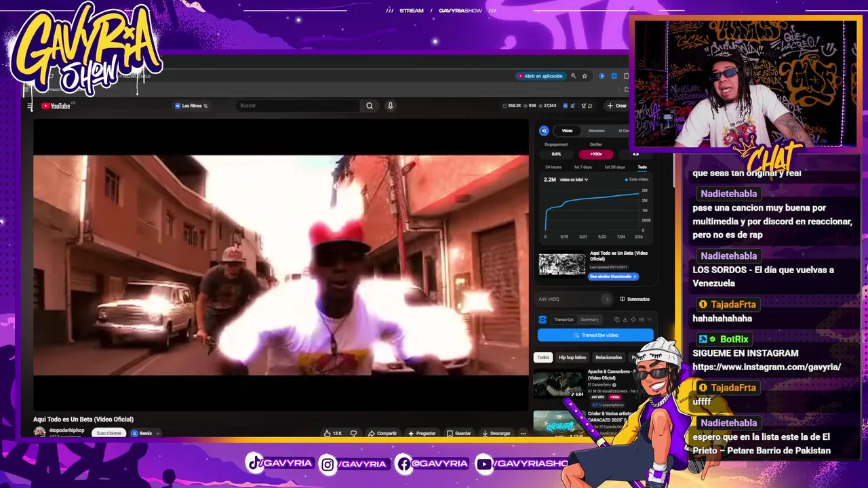The height and width of the screenshot is (488, 868).
Task: Select the 'Transcript' tab
Action: [564, 319]
